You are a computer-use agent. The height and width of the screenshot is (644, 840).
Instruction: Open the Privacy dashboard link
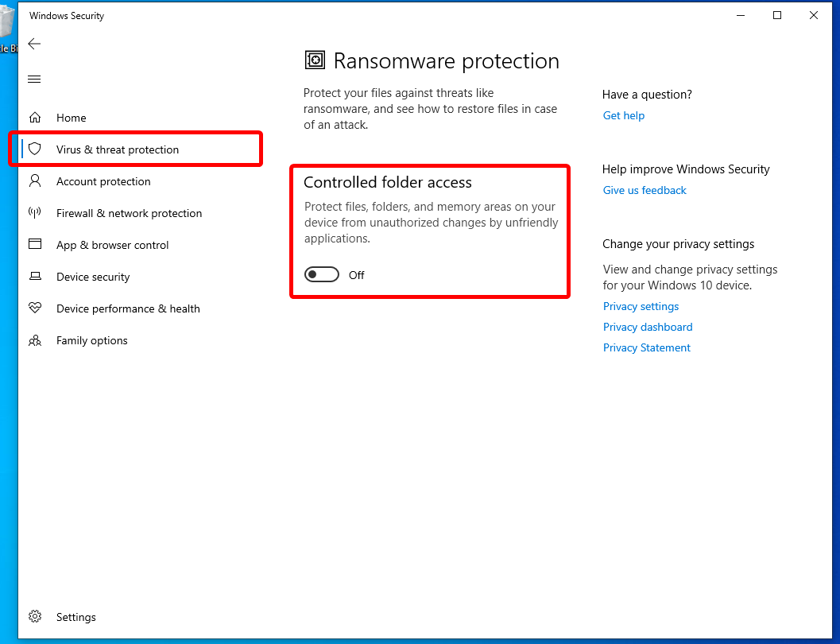click(648, 327)
